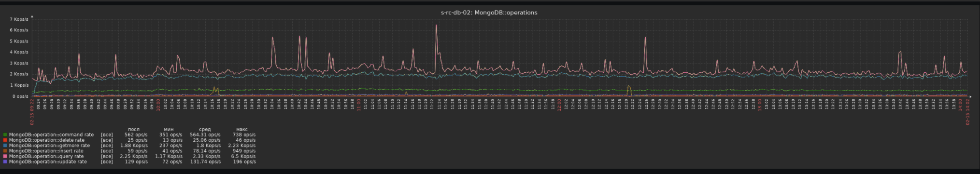Image resolution: width=980 pixels, height=174 pixels.
Task: Click the 1.17 Kops/s query minimum value
Action: tap(169, 157)
